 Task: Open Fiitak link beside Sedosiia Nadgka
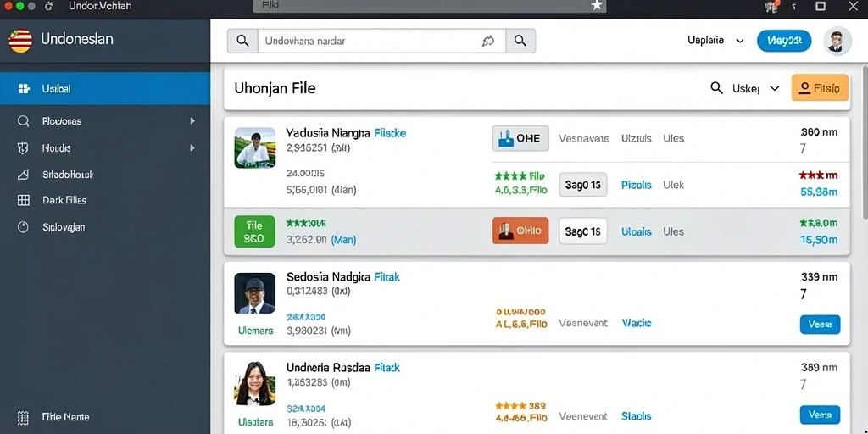387,277
